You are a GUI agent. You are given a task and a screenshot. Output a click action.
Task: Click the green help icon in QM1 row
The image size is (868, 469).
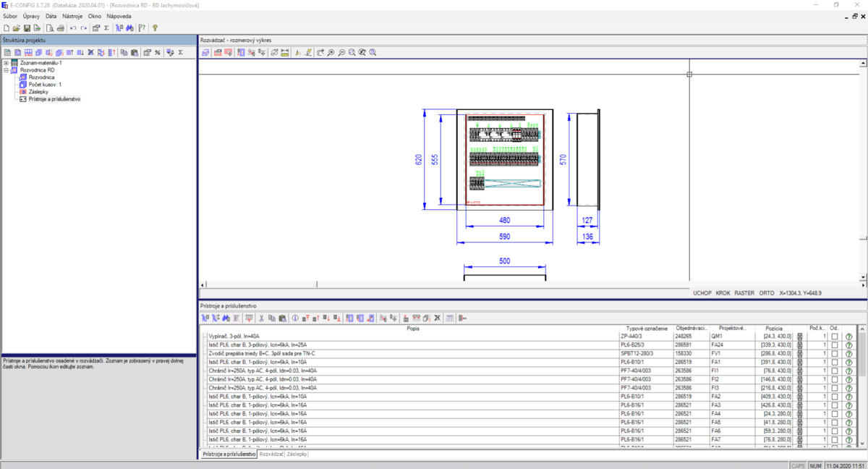848,337
